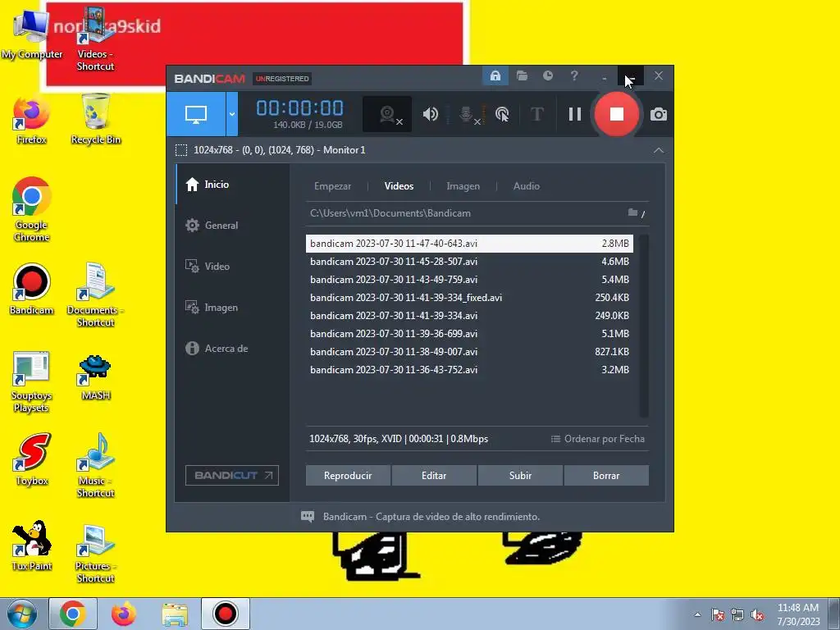
Task: Click the Reproducir button
Action: [x=348, y=476]
